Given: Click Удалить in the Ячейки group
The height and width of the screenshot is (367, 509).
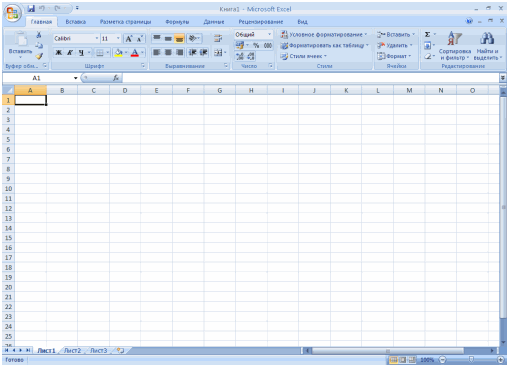Looking at the screenshot, I should click(x=395, y=45).
